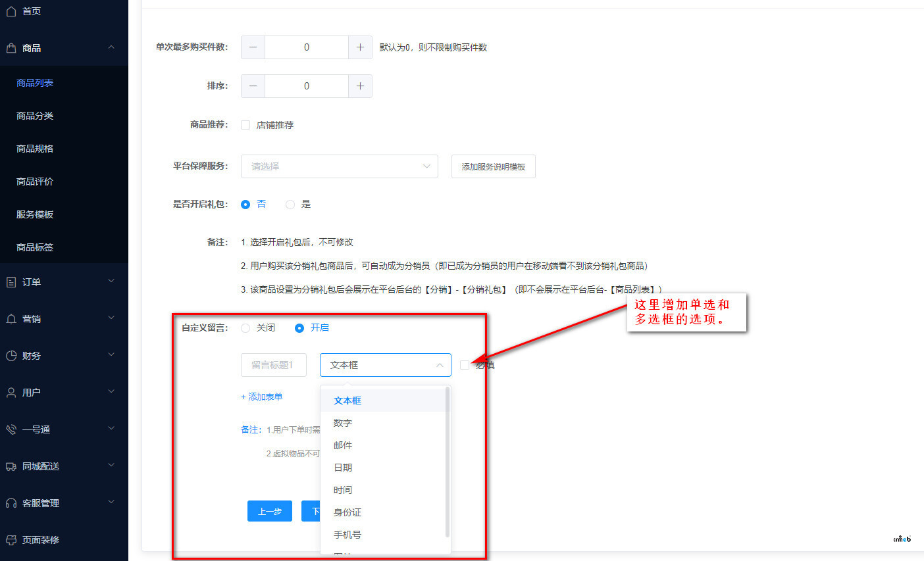Screen dimensions: 924x561
Task: Click the 添加服务说明模板 button
Action: tap(493, 166)
